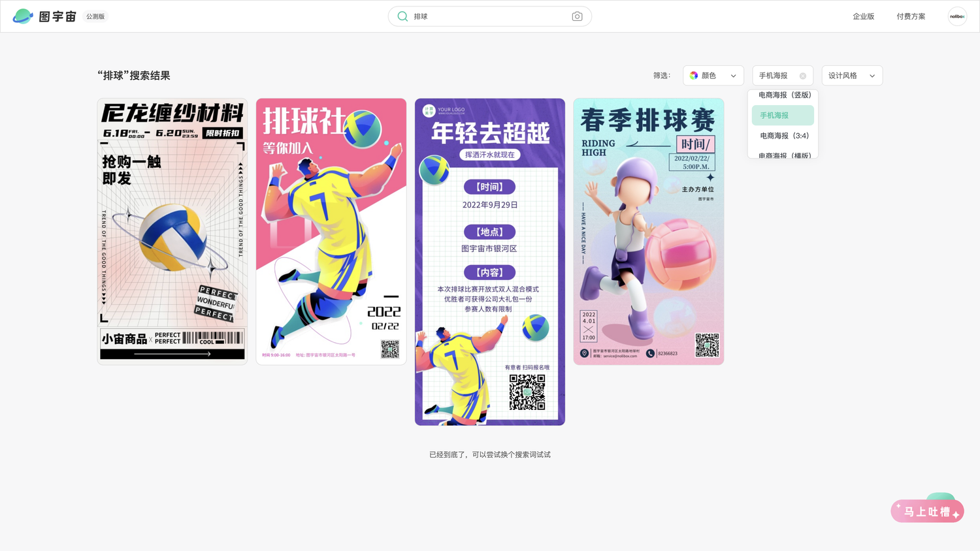The height and width of the screenshot is (551, 980).
Task: Click the color wheel filter icon
Action: coord(694,76)
